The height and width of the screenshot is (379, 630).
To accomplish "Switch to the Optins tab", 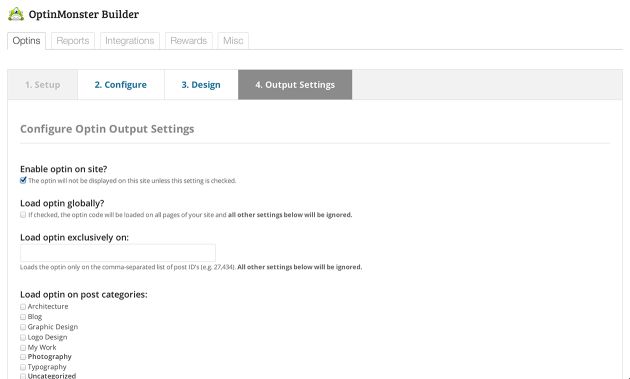I will click(x=27, y=41).
